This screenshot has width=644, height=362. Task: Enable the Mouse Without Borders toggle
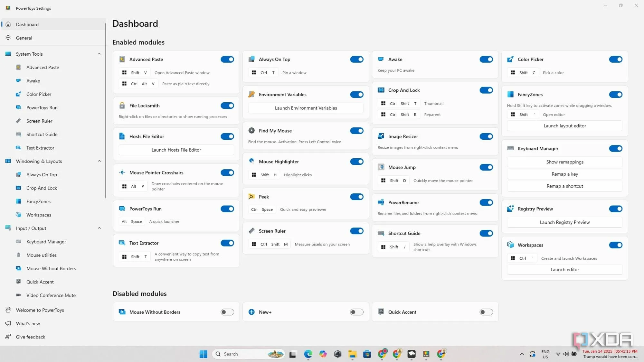click(x=227, y=312)
